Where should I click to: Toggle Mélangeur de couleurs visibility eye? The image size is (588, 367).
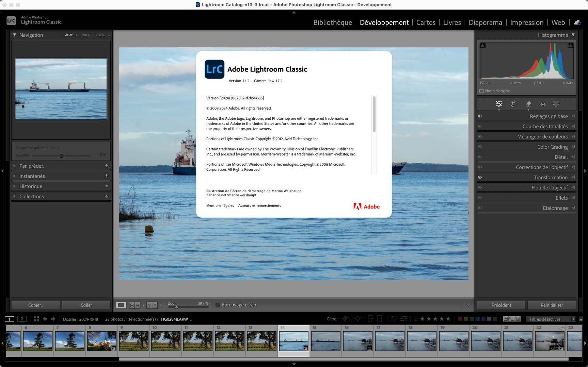[480, 137]
